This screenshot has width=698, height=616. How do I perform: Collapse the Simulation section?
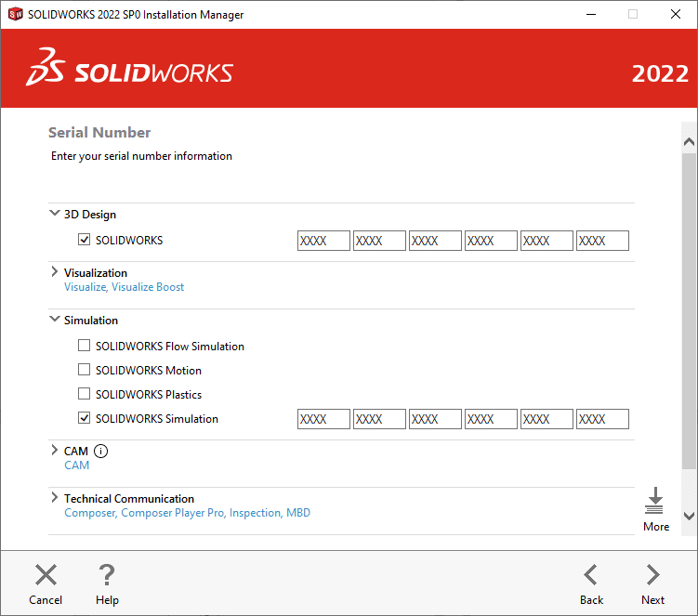(x=54, y=320)
